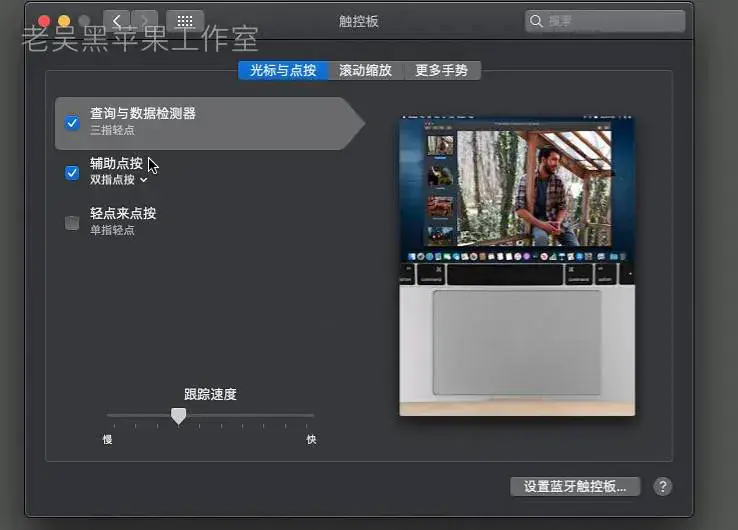Switch to the 滚动缩放 tab

click(365, 71)
